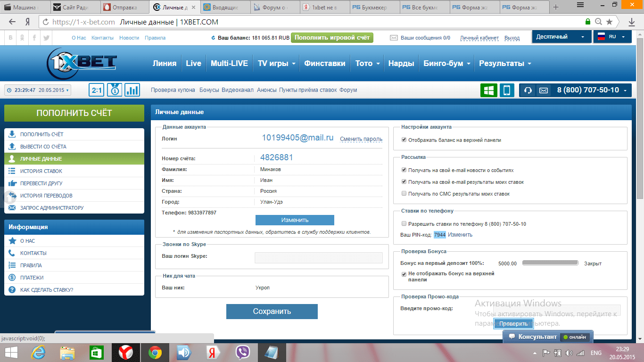Enable 'Разрешить ставки по телефону' checkbox
The height and width of the screenshot is (362, 644).
pos(404,224)
